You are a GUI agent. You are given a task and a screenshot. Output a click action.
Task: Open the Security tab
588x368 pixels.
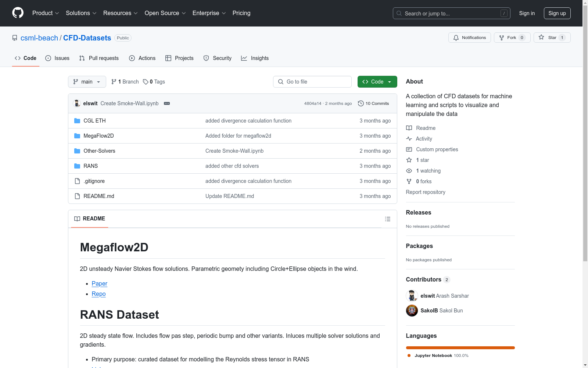[218, 58]
